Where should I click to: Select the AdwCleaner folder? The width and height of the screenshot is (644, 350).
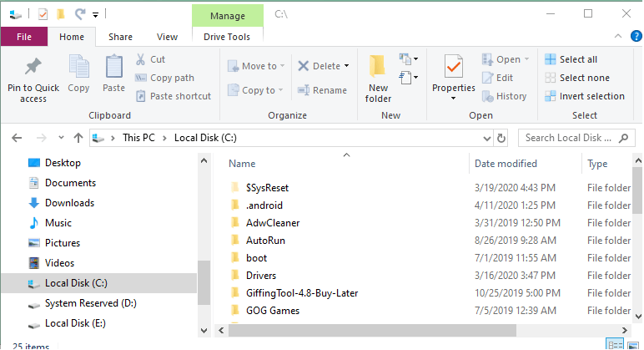273,223
